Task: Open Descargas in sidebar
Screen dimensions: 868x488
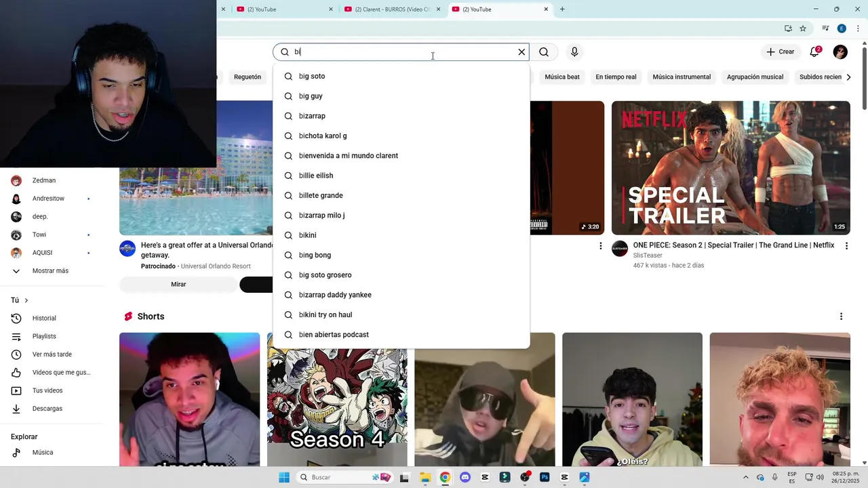Action: pos(51,409)
